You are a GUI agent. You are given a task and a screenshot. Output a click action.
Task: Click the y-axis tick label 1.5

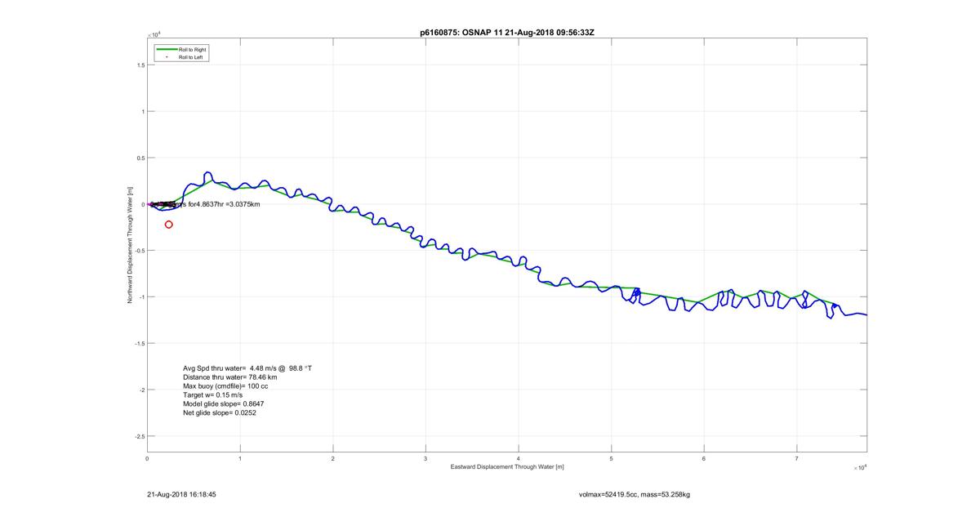coord(140,65)
